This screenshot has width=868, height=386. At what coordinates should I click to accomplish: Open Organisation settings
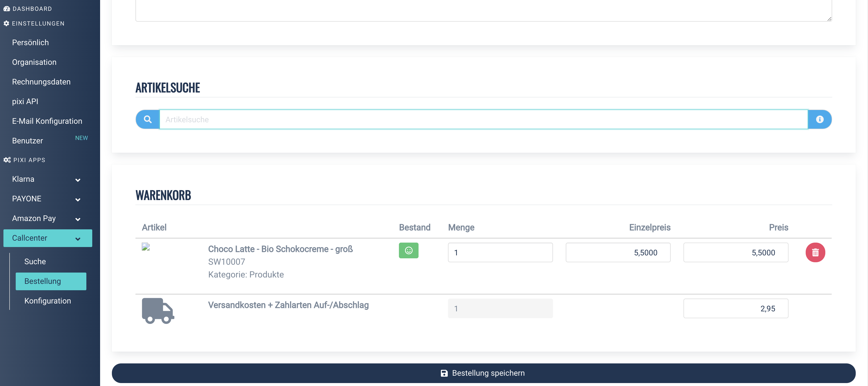pyautogui.click(x=34, y=62)
